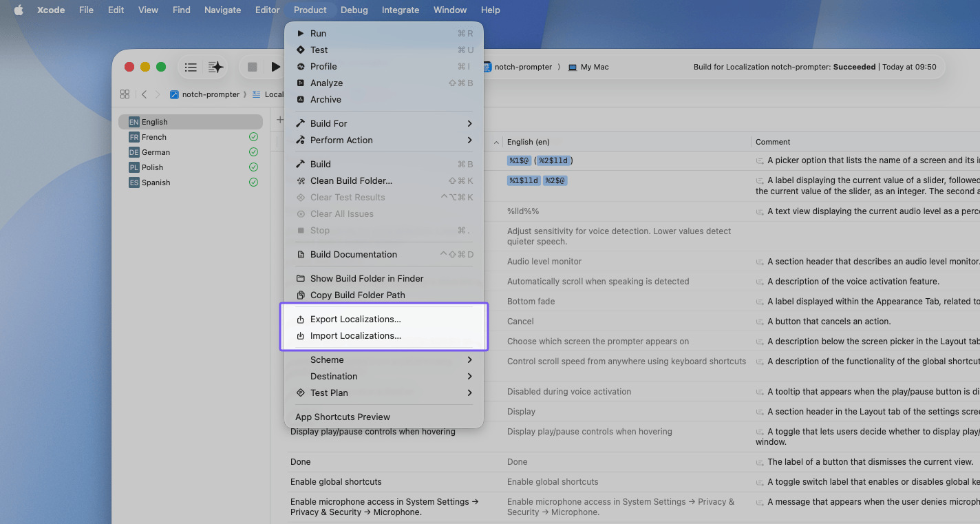Click the green checkmark next to French
The height and width of the screenshot is (524, 980).
coord(253,137)
